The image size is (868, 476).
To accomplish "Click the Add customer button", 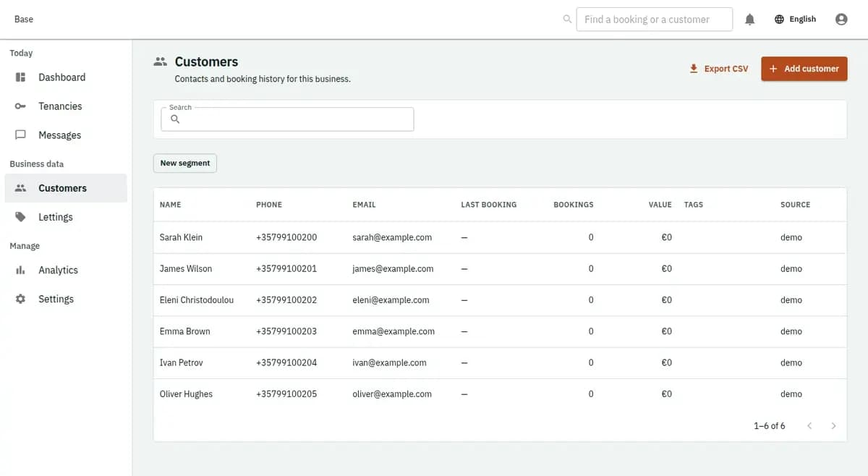I will pyautogui.click(x=804, y=69).
